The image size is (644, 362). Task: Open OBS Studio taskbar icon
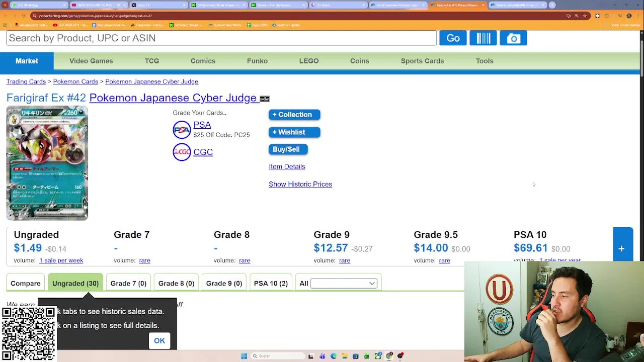[400, 356]
